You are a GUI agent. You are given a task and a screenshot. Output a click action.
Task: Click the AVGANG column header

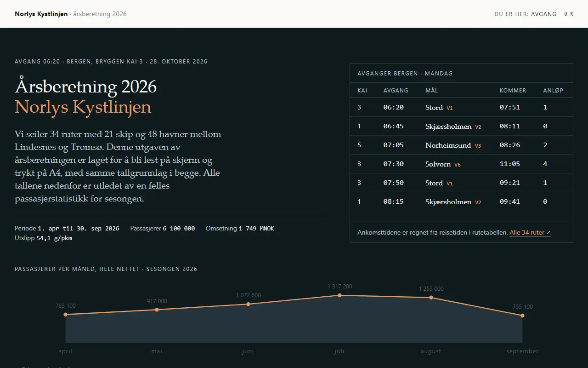pyautogui.click(x=396, y=90)
